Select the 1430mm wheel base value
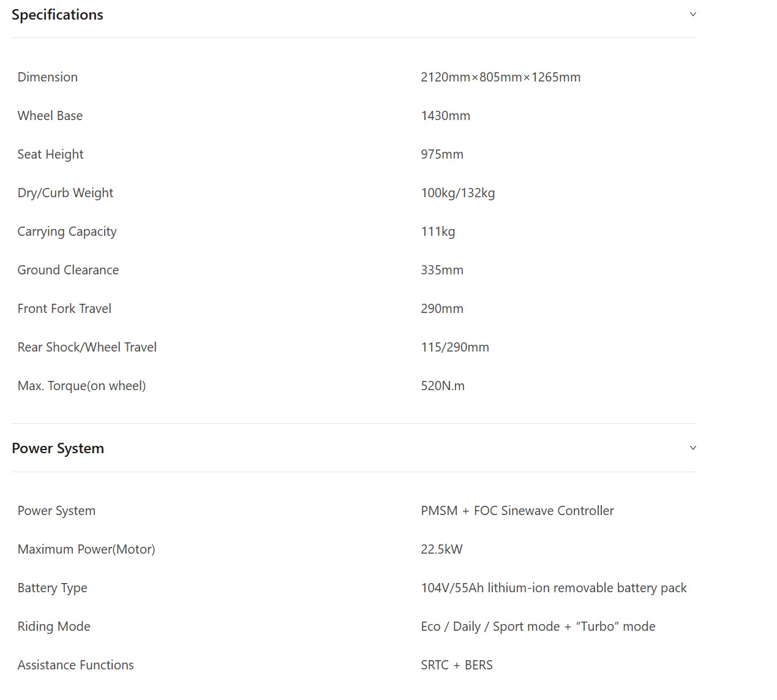 [446, 116]
